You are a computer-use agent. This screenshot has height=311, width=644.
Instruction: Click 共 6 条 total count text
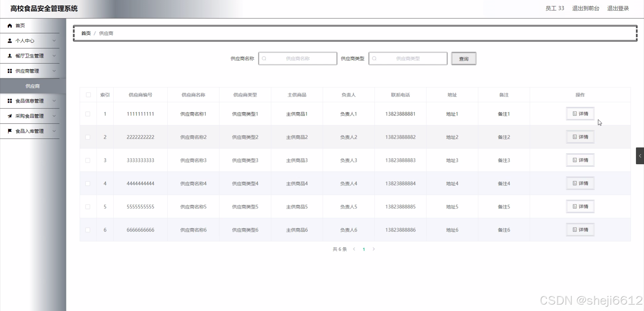coord(340,249)
